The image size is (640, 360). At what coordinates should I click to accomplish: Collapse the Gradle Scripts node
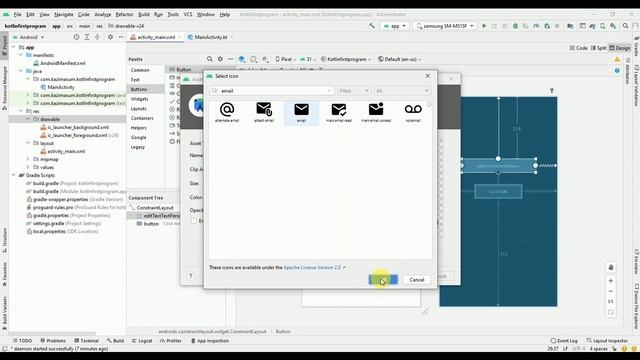13,175
